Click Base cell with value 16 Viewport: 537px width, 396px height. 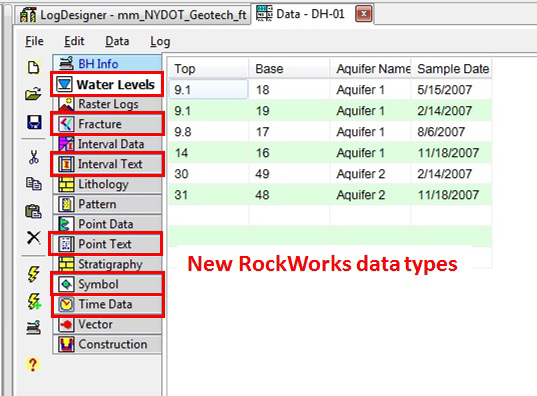click(x=289, y=153)
